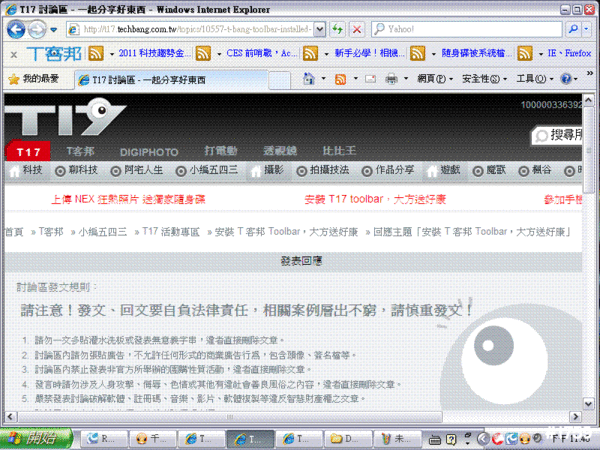Image resolution: width=600 pixels, height=450 pixels.
Task: Expand dropdown arrow before CES 前哨戰
Action: 219,54
